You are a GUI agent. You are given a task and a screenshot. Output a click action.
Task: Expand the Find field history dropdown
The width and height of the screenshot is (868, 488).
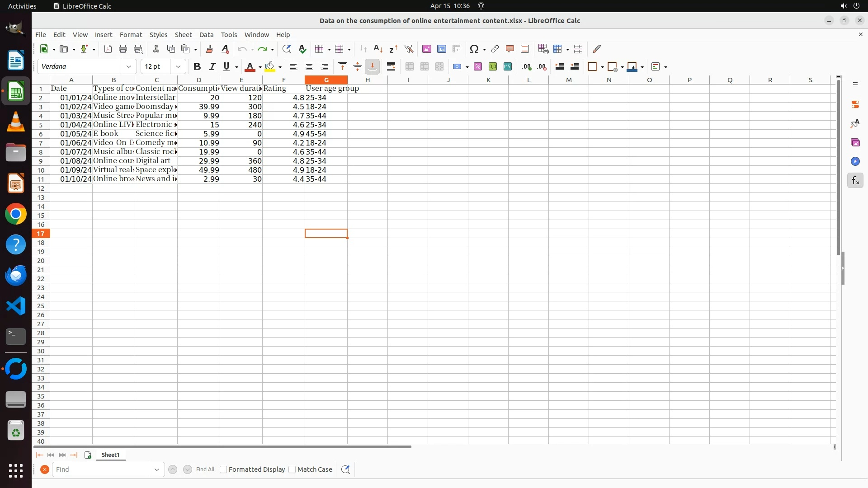point(157,469)
